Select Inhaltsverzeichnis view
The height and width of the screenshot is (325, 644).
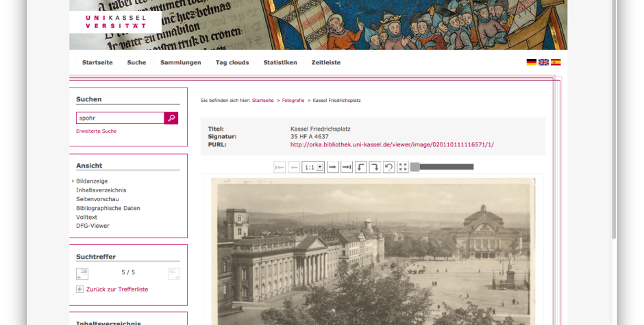(101, 190)
